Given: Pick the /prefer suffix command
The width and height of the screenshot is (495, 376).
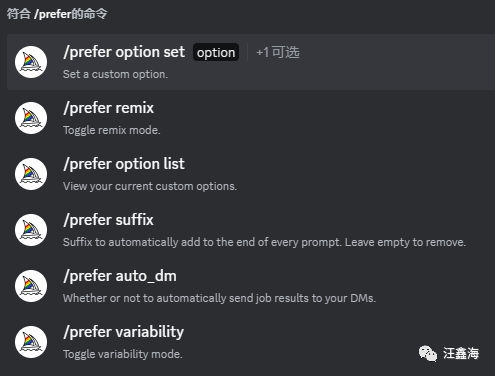Looking at the screenshot, I should [251, 230].
